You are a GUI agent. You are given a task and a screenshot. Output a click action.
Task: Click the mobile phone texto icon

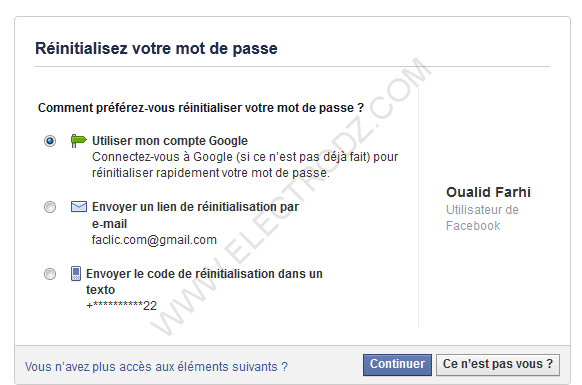click(x=76, y=273)
